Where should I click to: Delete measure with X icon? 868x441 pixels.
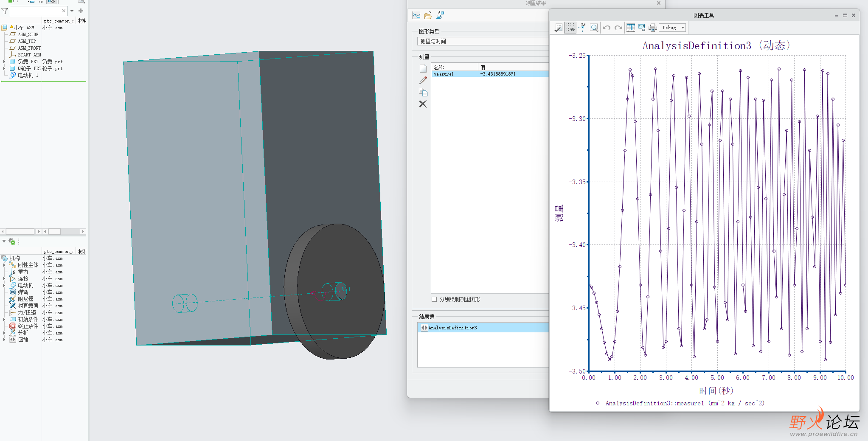pyautogui.click(x=423, y=104)
